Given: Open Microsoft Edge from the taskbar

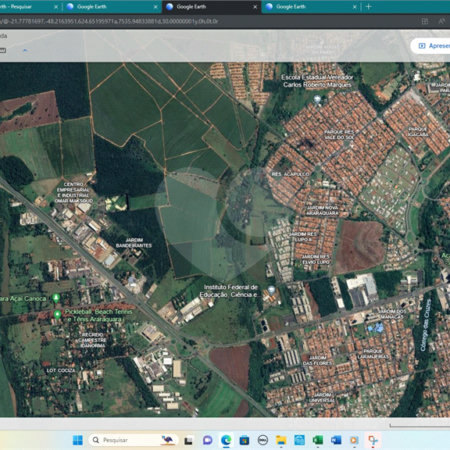Looking at the screenshot, I should 226,440.
